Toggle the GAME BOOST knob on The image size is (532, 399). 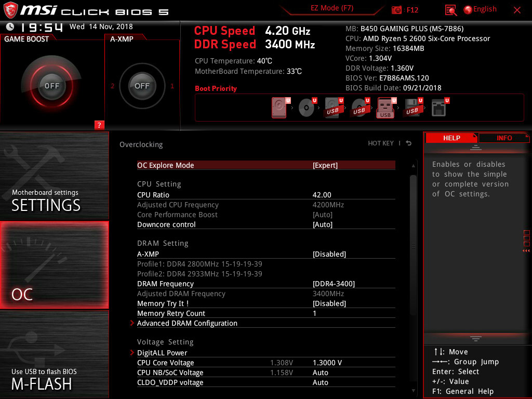tap(51, 86)
